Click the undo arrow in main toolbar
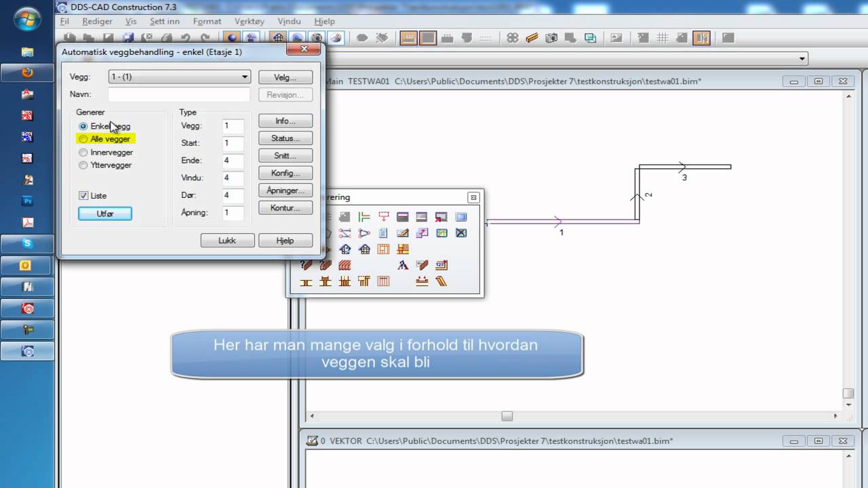Viewport: 868px width, 488px height. (185, 38)
